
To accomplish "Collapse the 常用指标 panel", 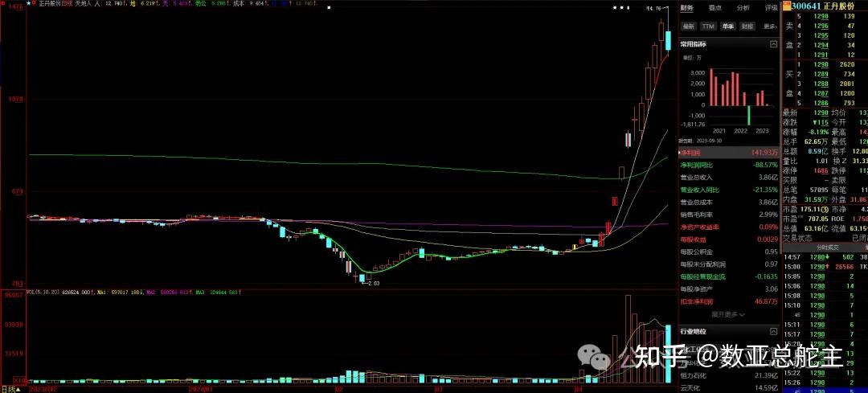I will [x=773, y=43].
